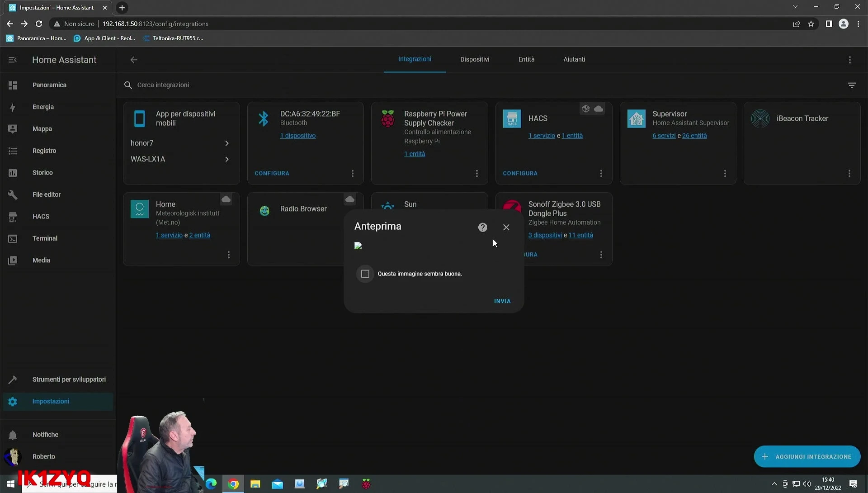Open Chrome from Windows taskbar

[233, 484]
